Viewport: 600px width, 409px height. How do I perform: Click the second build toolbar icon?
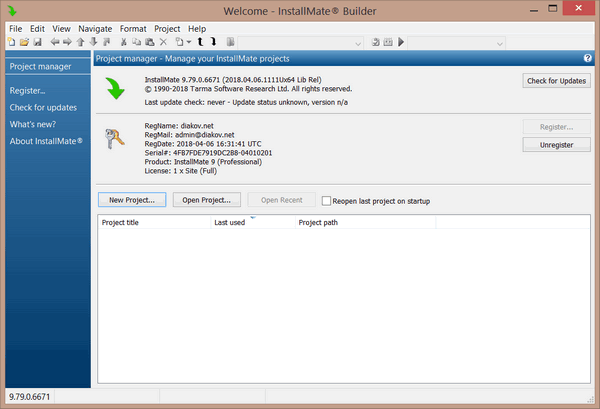pos(388,42)
